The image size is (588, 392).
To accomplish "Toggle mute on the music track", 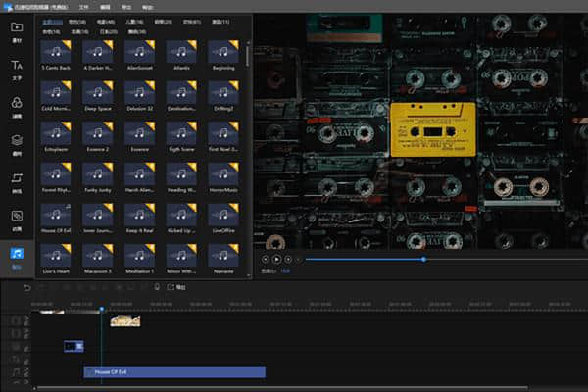I will click(24, 372).
